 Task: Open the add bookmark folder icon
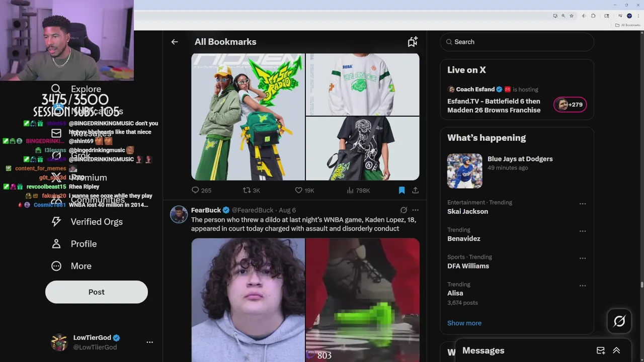coord(413,42)
